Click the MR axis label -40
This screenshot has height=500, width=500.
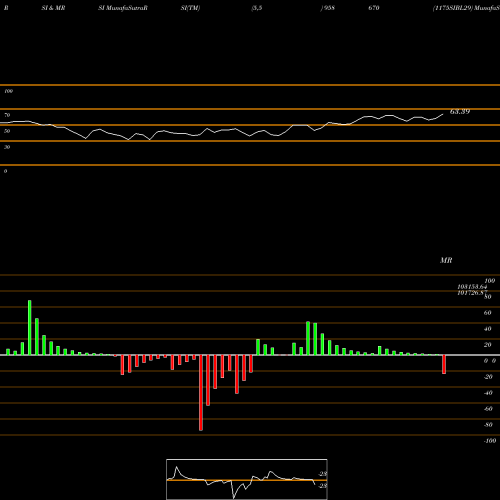click(488, 393)
